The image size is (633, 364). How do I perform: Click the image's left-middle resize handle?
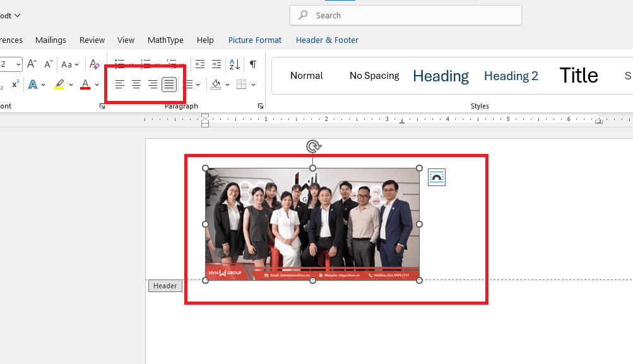click(206, 224)
